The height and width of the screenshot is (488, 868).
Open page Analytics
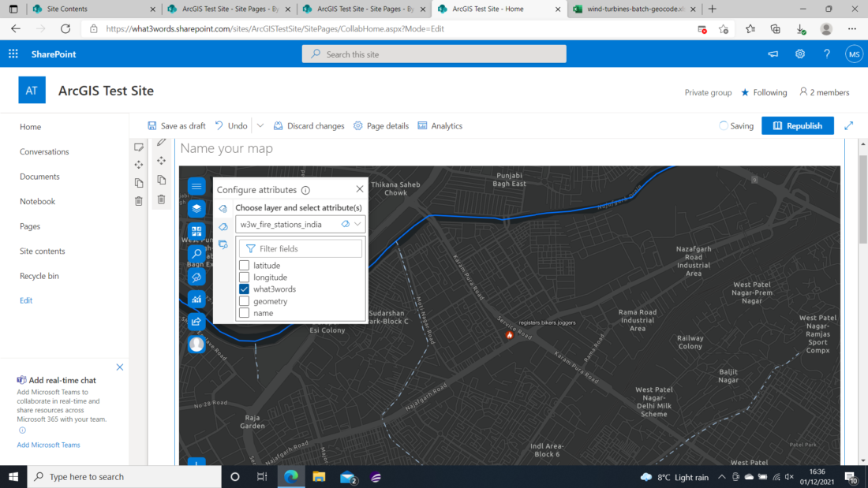click(x=440, y=125)
